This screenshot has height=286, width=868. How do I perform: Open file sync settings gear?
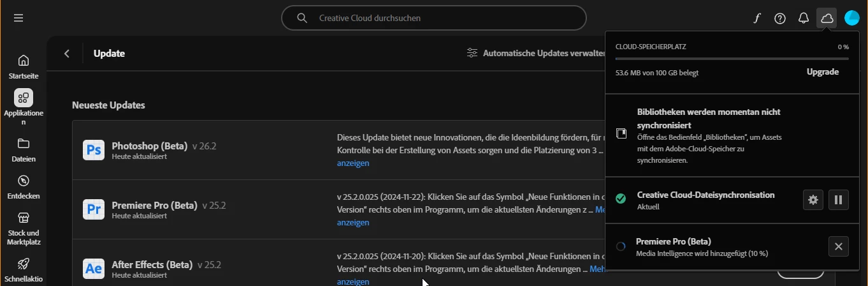click(813, 200)
